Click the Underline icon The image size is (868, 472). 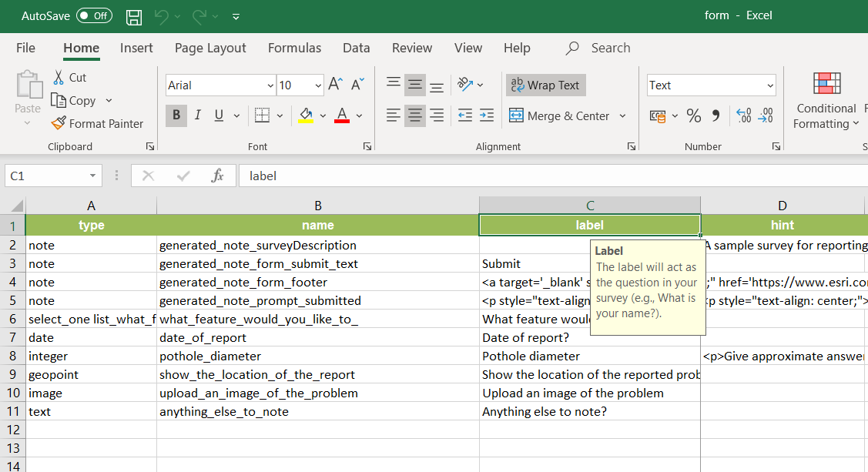219,115
